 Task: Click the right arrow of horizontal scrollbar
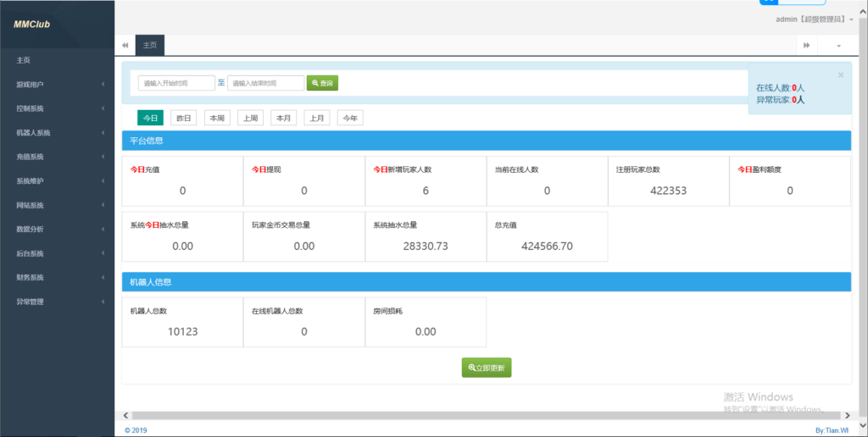point(844,415)
